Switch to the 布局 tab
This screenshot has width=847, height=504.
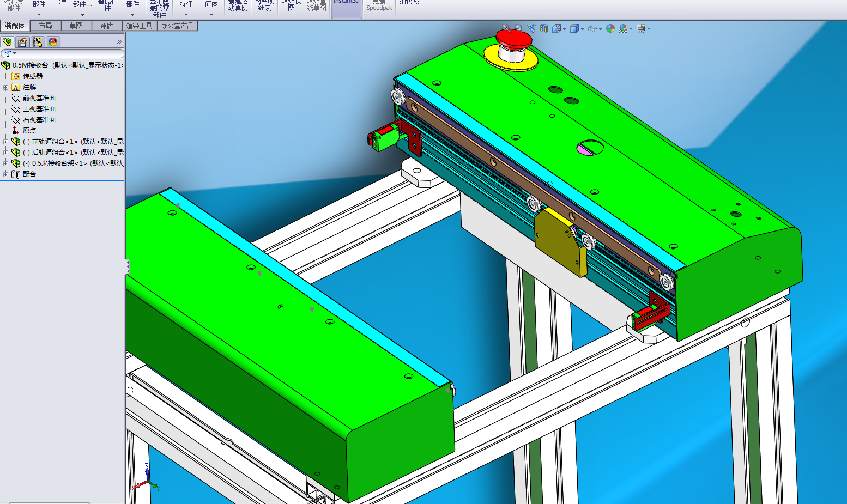[x=46, y=26]
